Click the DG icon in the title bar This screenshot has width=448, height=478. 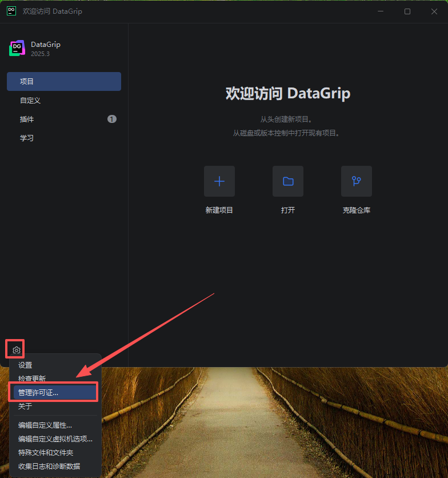click(11, 11)
